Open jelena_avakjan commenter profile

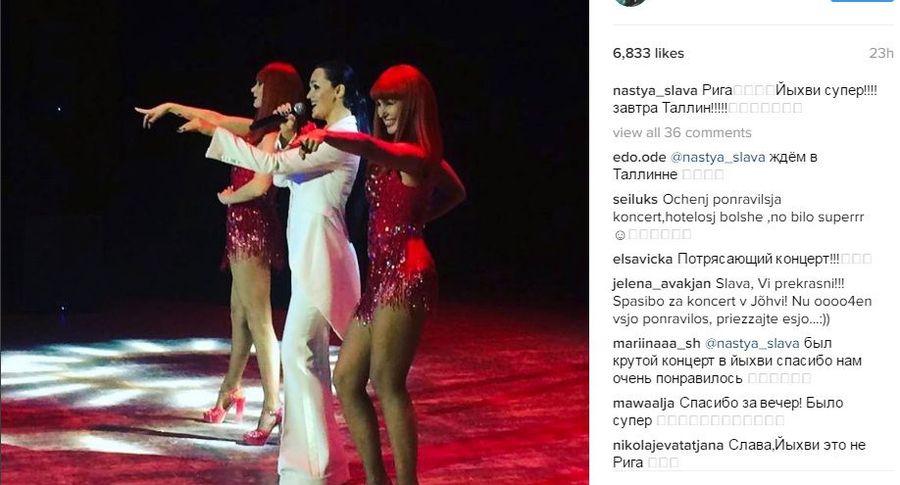(661, 284)
